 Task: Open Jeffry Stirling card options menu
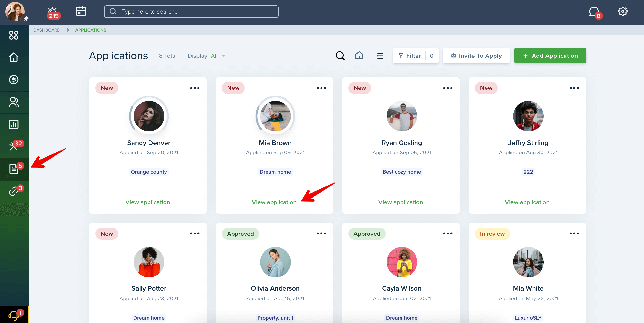coord(574,88)
